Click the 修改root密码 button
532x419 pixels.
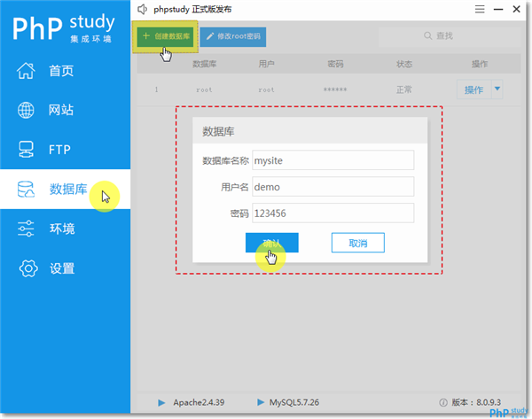(x=233, y=36)
